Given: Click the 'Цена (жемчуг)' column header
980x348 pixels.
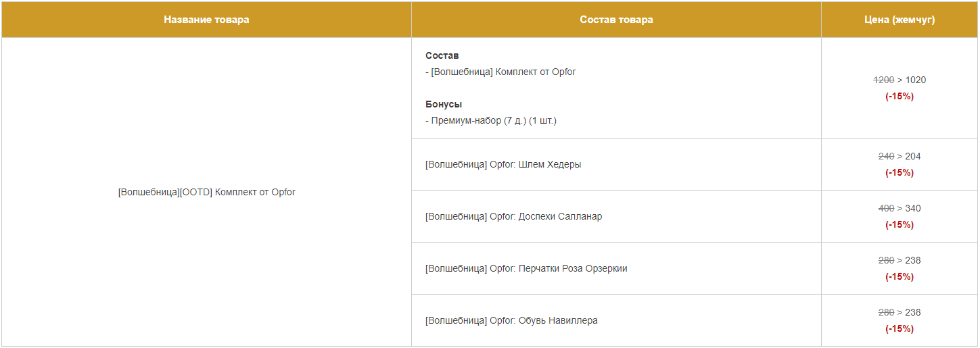Looking at the screenshot, I should point(900,20).
